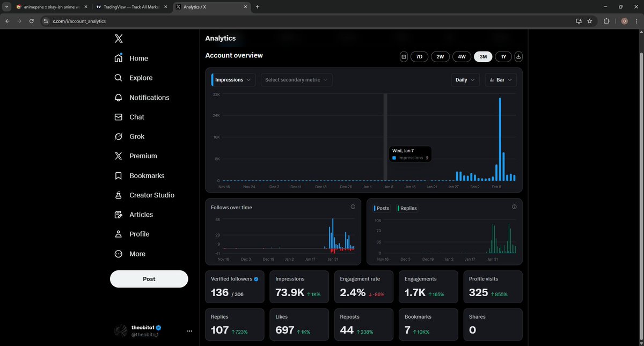Open the Bar chart type dropdown

(500, 79)
